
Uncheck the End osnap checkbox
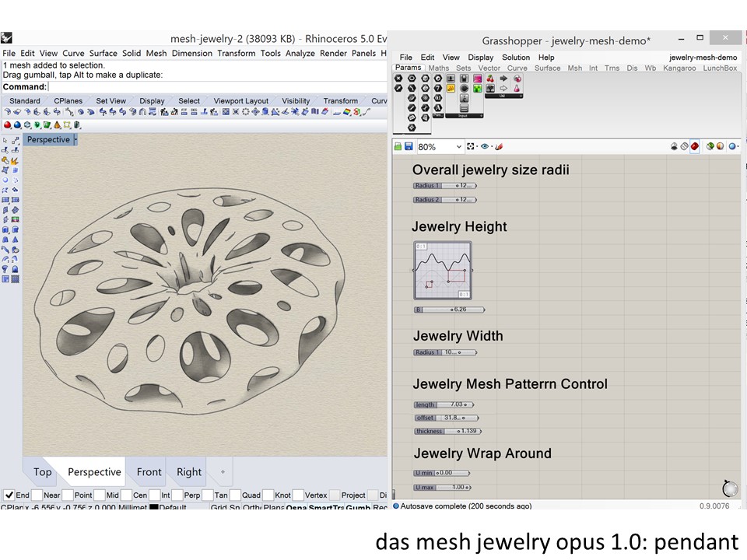click(9, 495)
